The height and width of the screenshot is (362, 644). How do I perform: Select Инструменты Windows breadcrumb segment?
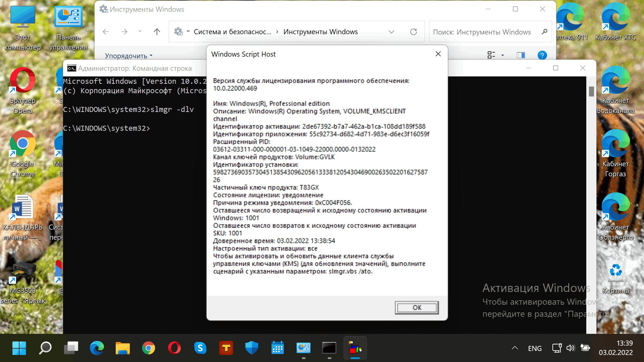coord(320,32)
